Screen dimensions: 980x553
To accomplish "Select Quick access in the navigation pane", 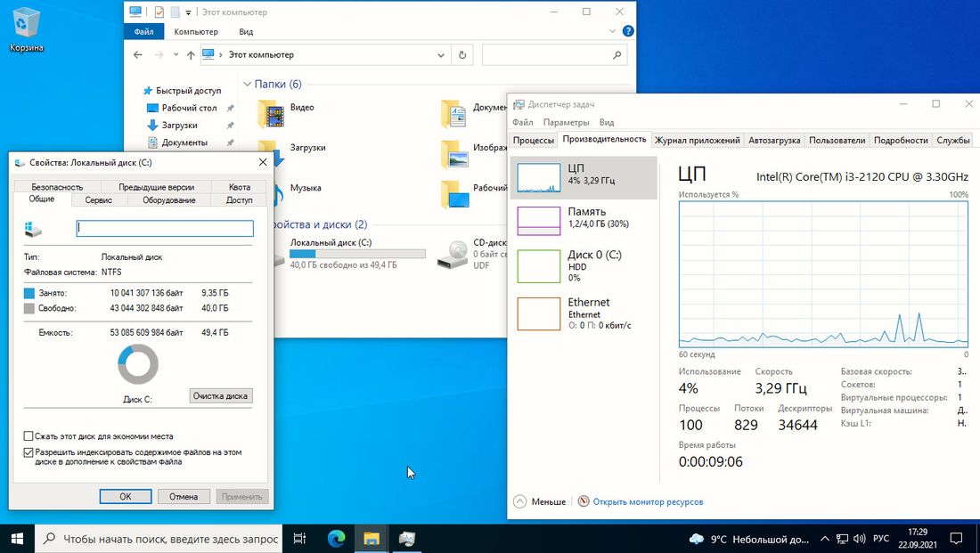I will click(188, 91).
